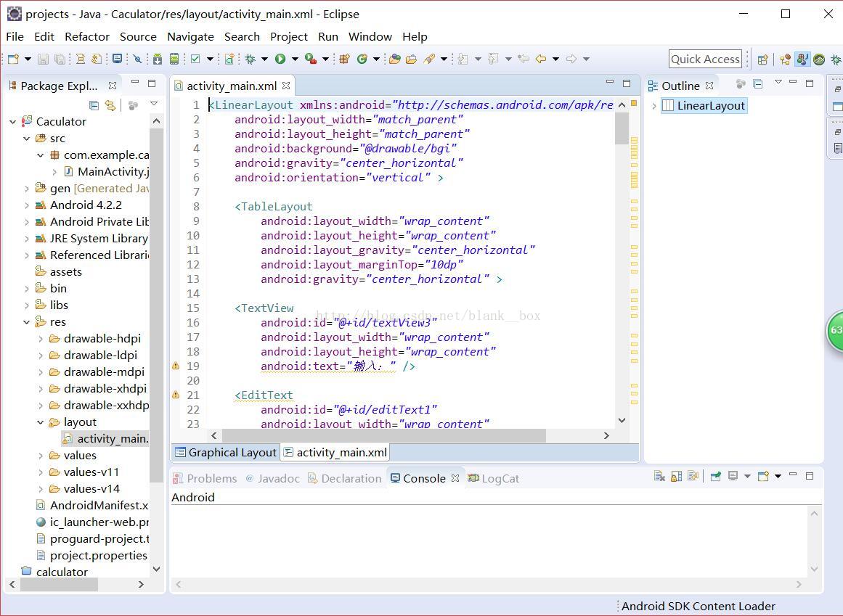Expand the values-v11 folder

41,472
